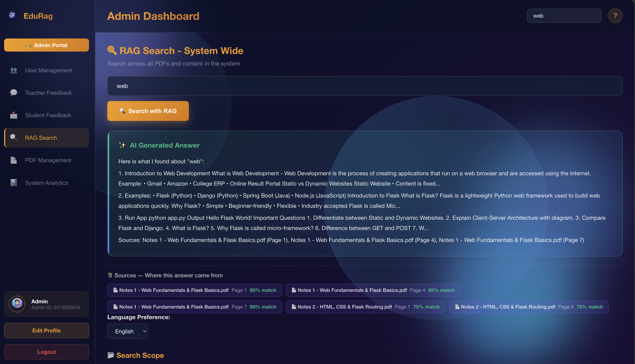This screenshot has width=635, height=364.
Task: Click the Logout button
Action: coord(47,352)
